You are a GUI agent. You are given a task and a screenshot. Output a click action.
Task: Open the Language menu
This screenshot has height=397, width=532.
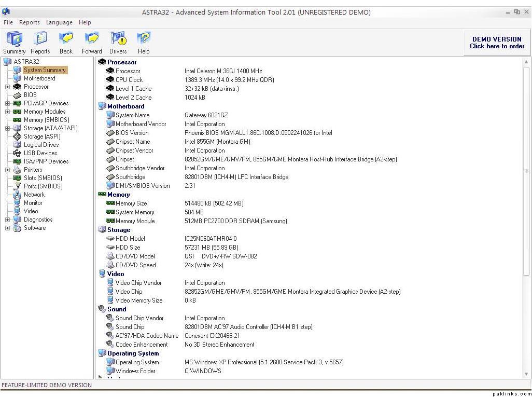pyautogui.click(x=59, y=22)
